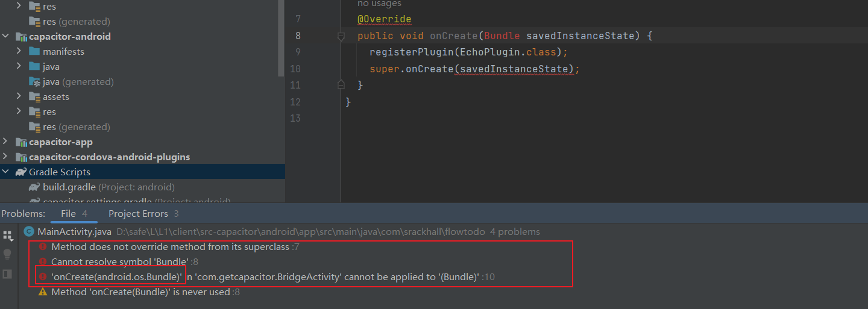Click the error icon for 'Cannot resolve symbol'
Screen dimensions: 868x309
[x=43, y=262]
